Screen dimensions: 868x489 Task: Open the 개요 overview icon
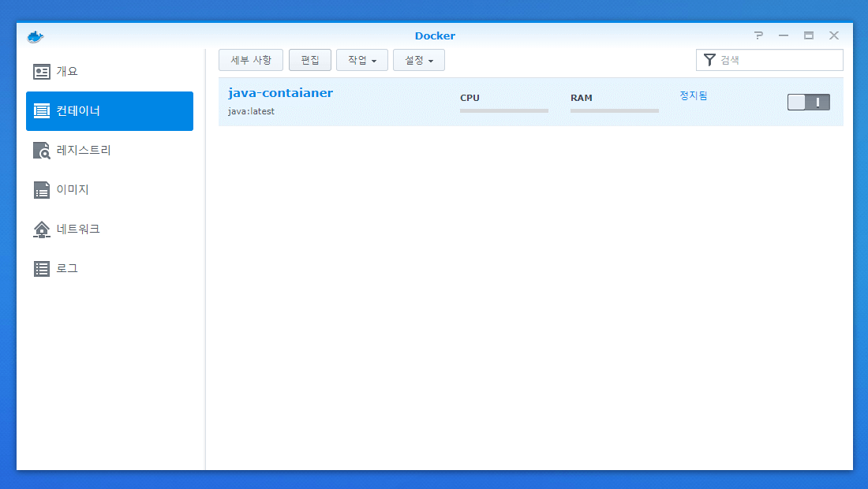coord(42,72)
